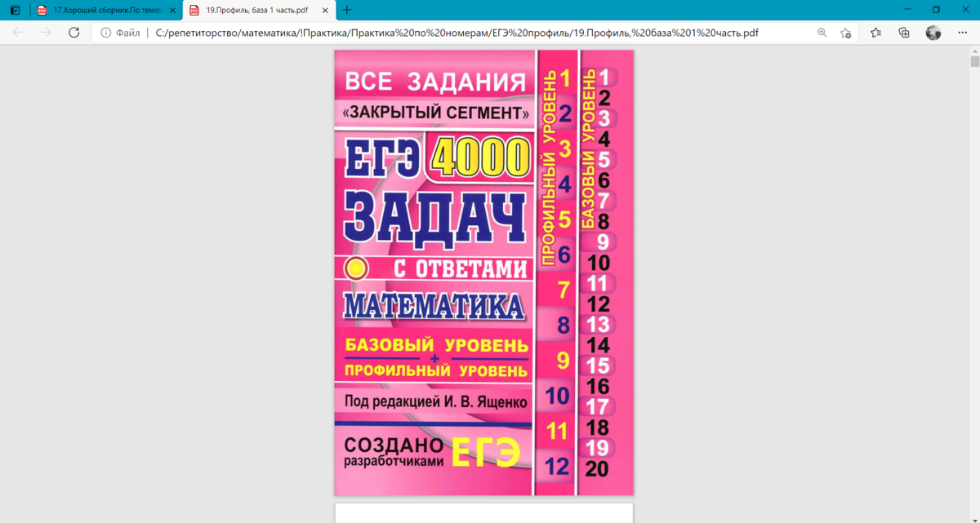Image resolution: width=980 pixels, height=523 pixels.
Task: Click the address bar with the file path
Action: (457, 33)
